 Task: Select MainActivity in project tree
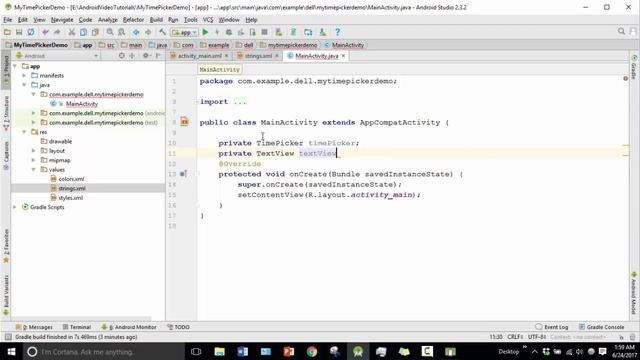[82, 104]
